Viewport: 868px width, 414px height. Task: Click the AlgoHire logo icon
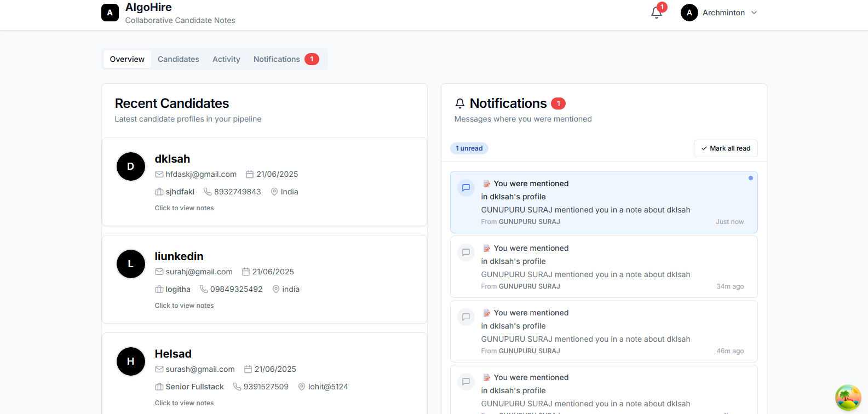pyautogui.click(x=110, y=13)
